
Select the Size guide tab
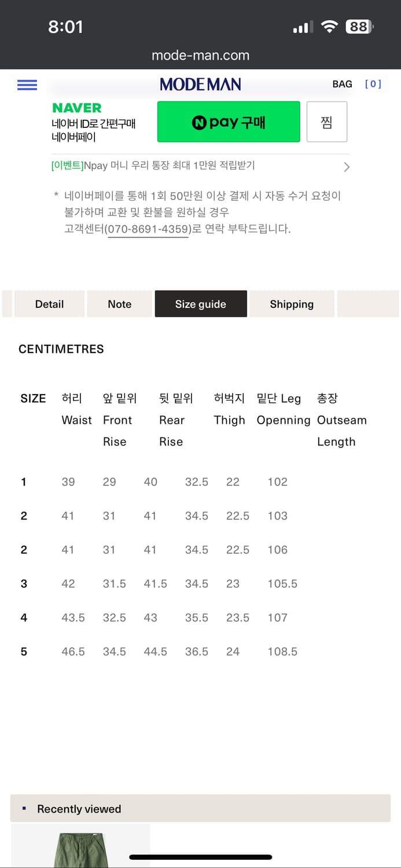pos(201,304)
